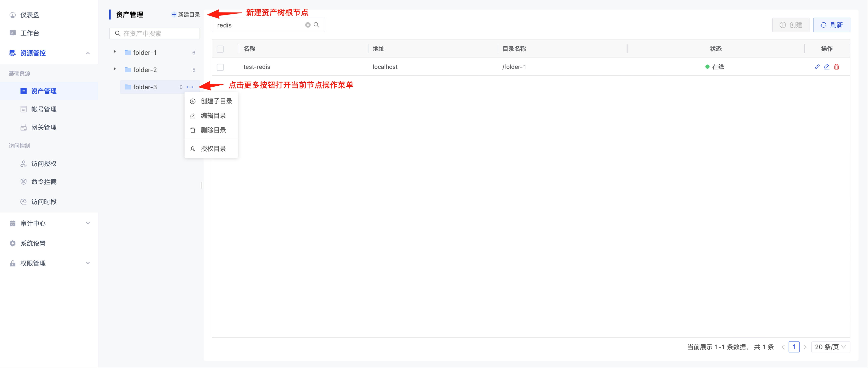The image size is (868, 368).
Task: Click the panel splitter handle
Action: coord(202,185)
